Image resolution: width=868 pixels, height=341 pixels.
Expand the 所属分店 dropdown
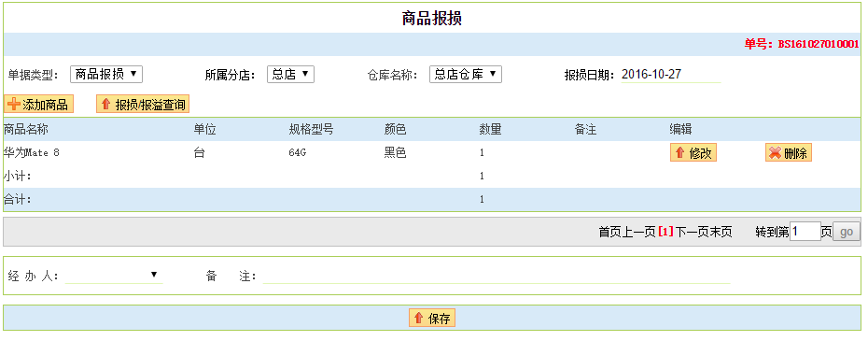coord(290,75)
